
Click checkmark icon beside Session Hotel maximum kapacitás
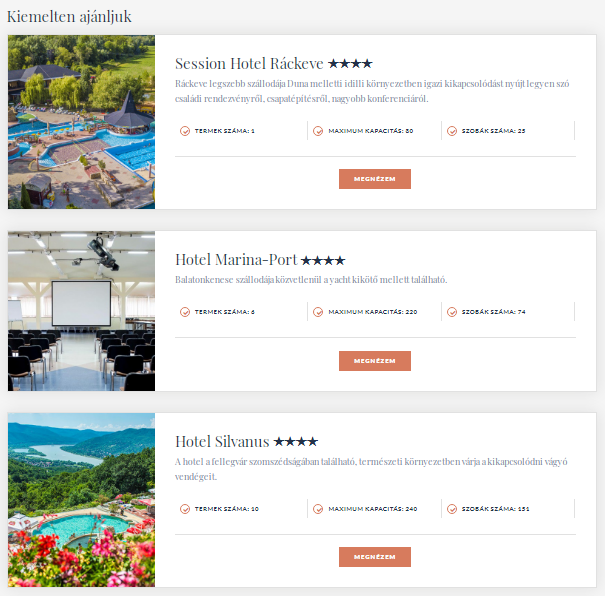click(318, 131)
